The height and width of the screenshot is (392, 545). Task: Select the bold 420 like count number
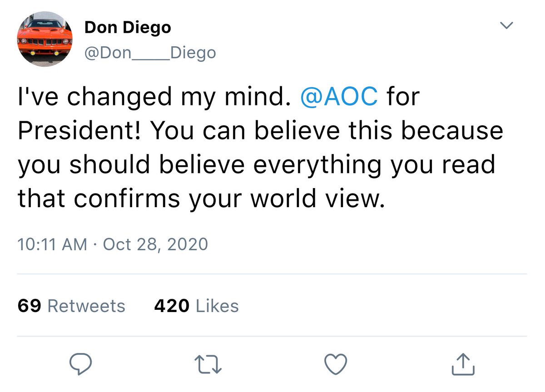pyautogui.click(x=172, y=306)
